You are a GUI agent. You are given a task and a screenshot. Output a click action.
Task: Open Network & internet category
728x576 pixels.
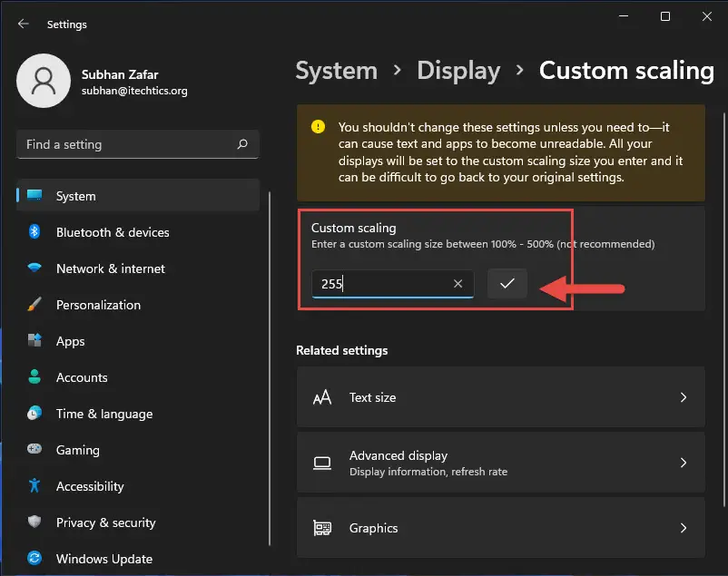(x=138, y=268)
